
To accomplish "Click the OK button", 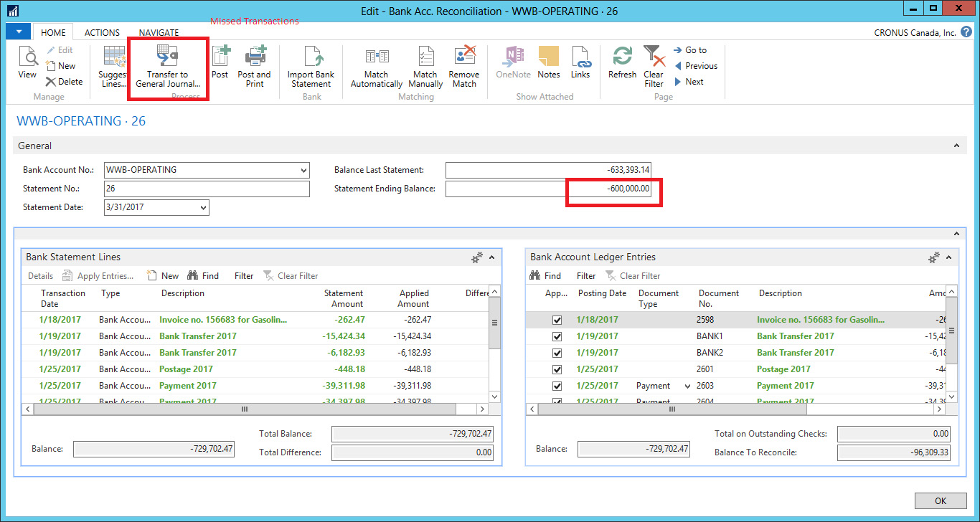I will pyautogui.click(x=941, y=501).
